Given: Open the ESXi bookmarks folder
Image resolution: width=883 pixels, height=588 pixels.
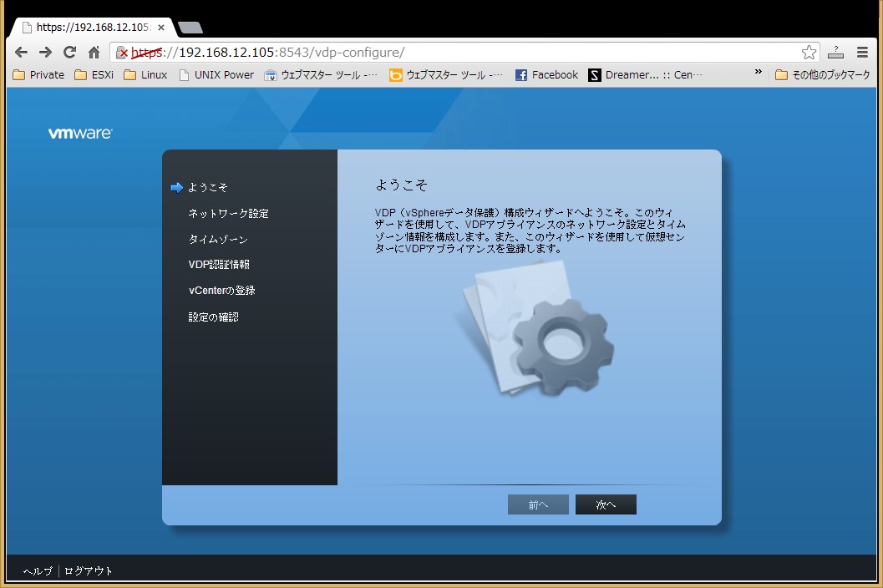Looking at the screenshot, I should tap(94, 75).
